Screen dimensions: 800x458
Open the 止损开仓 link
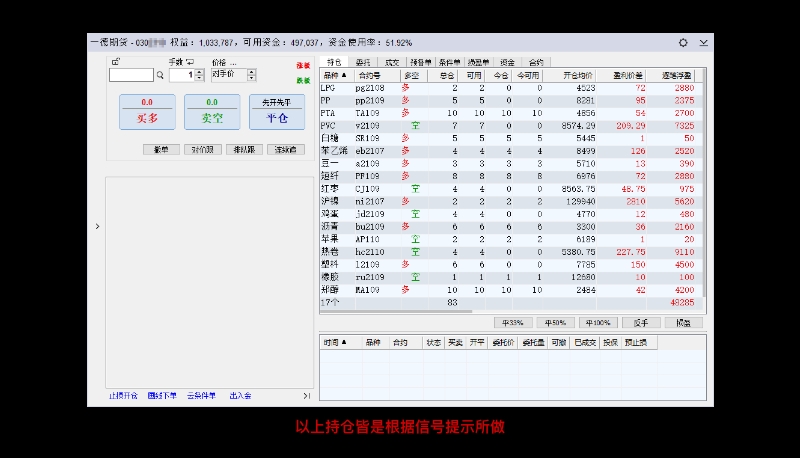123,396
